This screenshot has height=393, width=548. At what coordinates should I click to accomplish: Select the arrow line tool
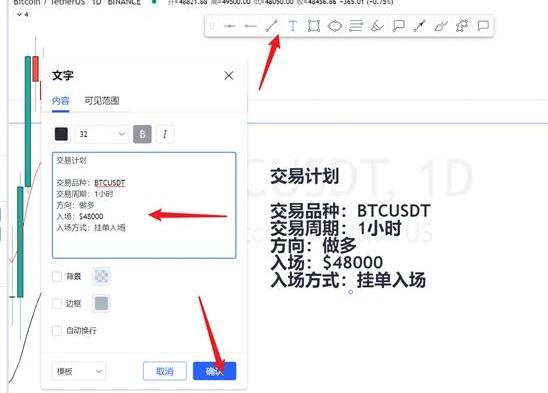419,26
